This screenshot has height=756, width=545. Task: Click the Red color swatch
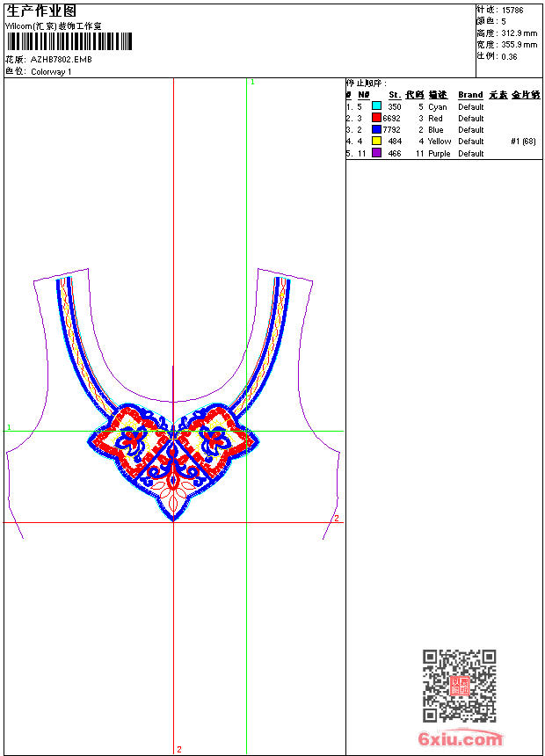tap(376, 118)
